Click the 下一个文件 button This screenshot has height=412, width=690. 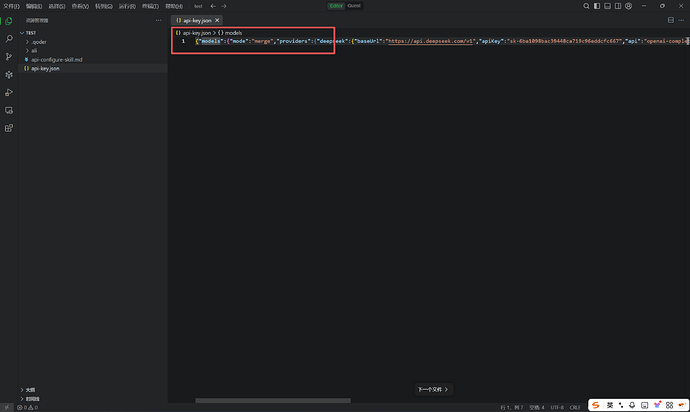point(432,389)
